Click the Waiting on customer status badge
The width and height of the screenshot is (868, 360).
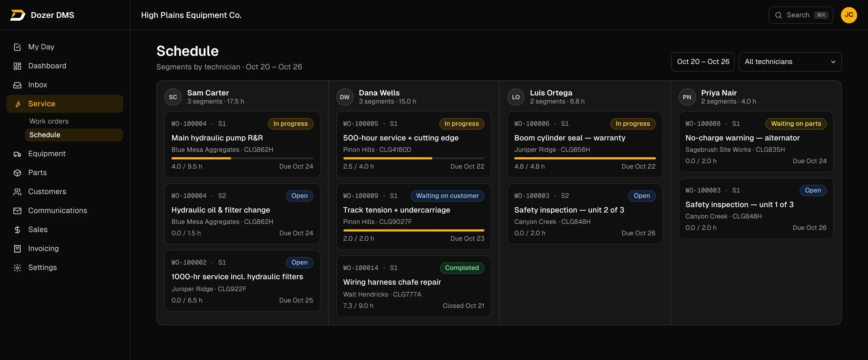pyautogui.click(x=447, y=196)
